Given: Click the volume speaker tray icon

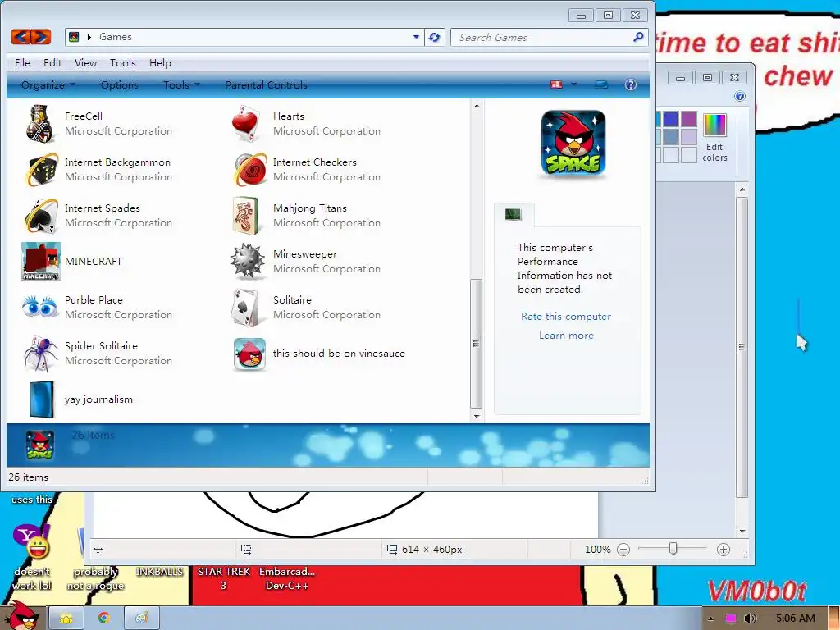Looking at the screenshot, I should pyautogui.click(x=750, y=619).
